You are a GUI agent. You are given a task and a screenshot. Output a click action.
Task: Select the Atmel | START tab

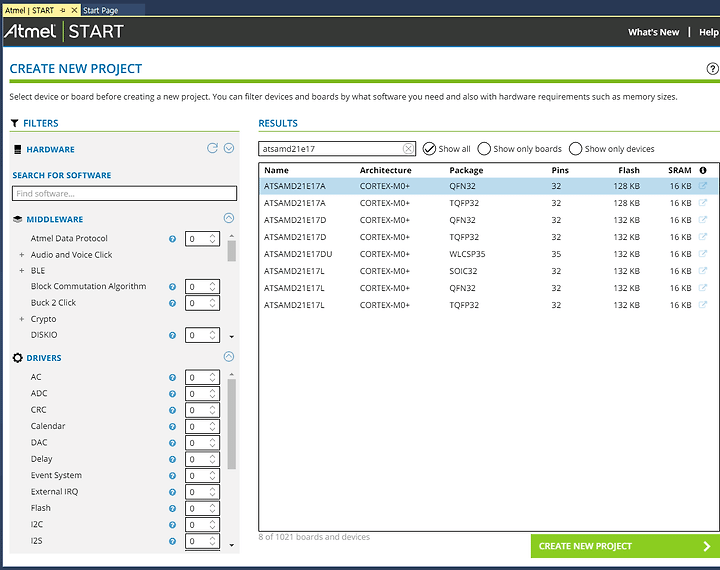29,10
